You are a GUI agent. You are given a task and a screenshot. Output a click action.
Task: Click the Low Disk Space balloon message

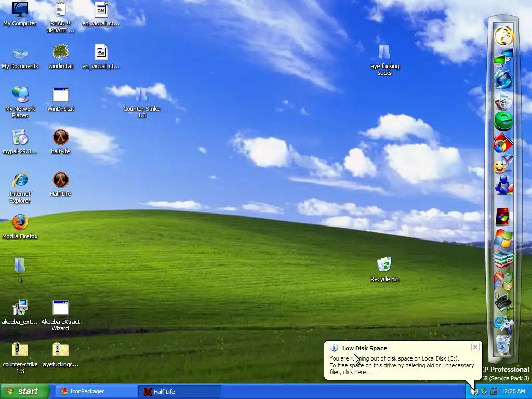[402, 365]
